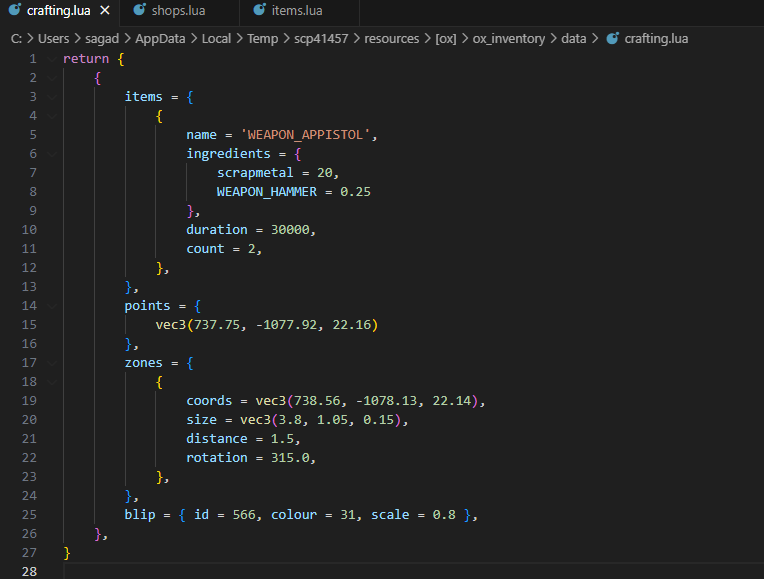This screenshot has height=579, width=764.
Task: Fold the items block on line 3
Action: tap(51, 97)
